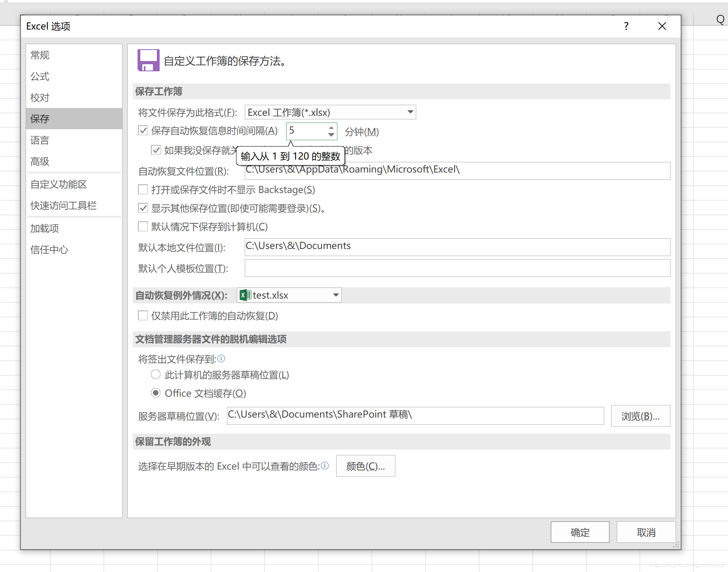728x572 pixels.
Task: Open the 公式 options category
Action: pos(74,76)
